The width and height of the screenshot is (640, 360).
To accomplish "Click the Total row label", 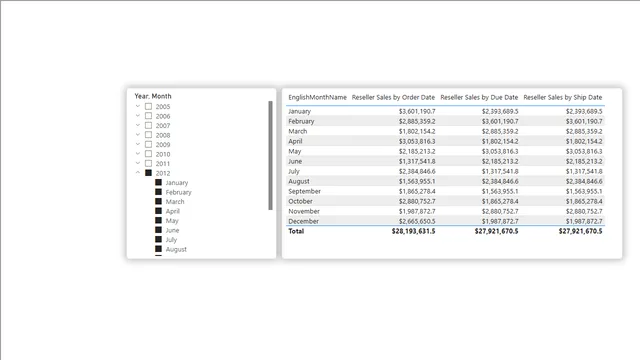I will click(x=296, y=231).
